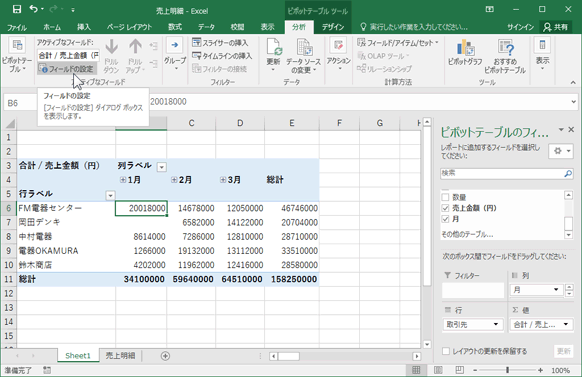This screenshot has height=377, width=582.
Task: Enable レイアウトの更新を保留する checkbox
Action: click(x=446, y=351)
